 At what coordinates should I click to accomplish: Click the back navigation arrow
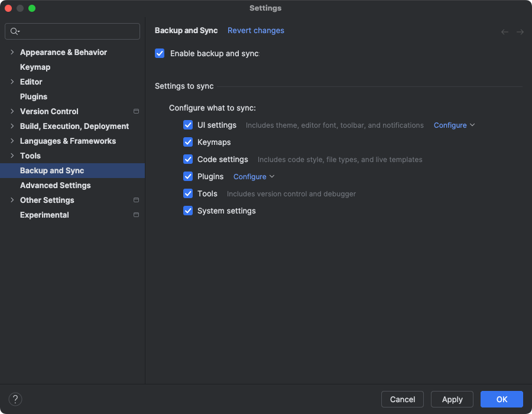(x=505, y=32)
